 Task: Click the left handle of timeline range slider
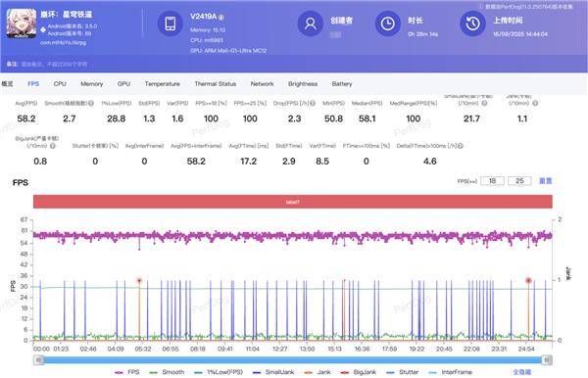point(38,360)
